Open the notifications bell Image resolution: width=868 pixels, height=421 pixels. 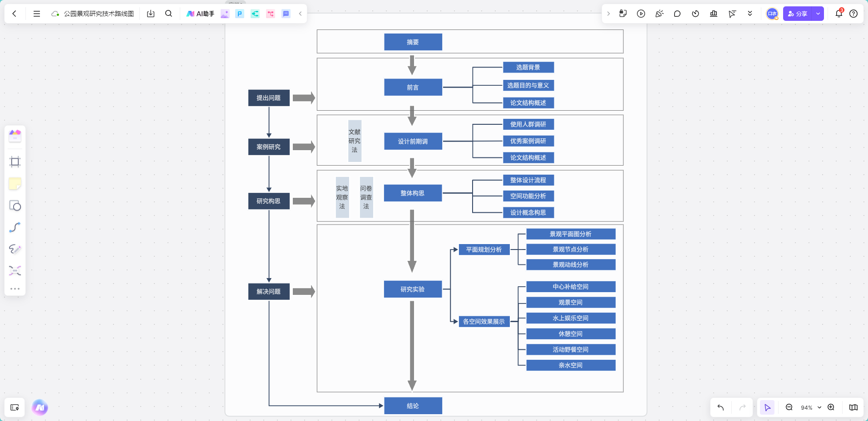click(x=839, y=14)
